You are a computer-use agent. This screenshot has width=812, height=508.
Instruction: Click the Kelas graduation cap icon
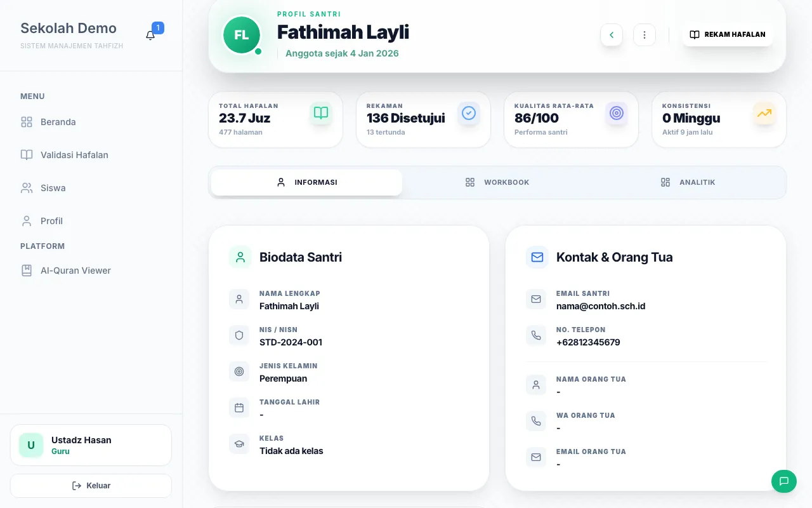(x=239, y=444)
